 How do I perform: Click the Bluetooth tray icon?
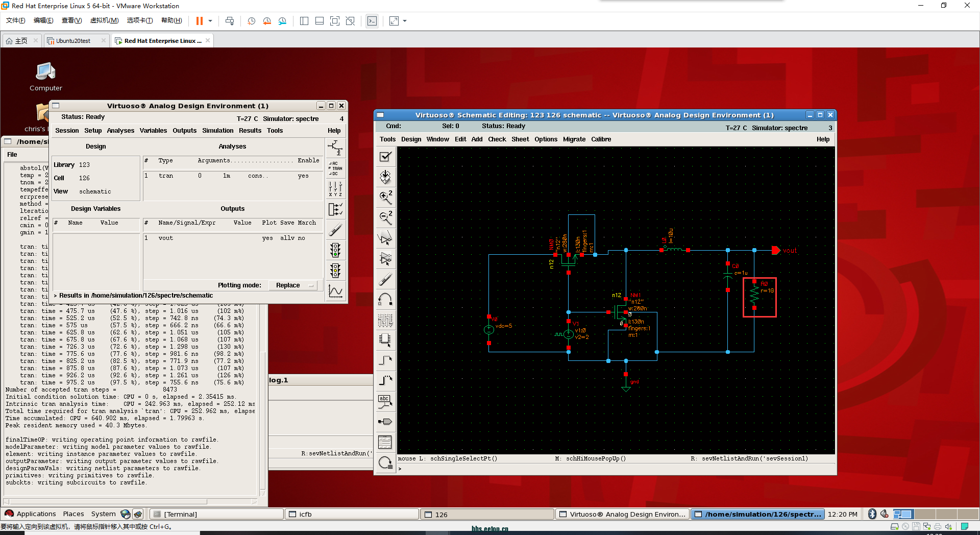coord(872,514)
